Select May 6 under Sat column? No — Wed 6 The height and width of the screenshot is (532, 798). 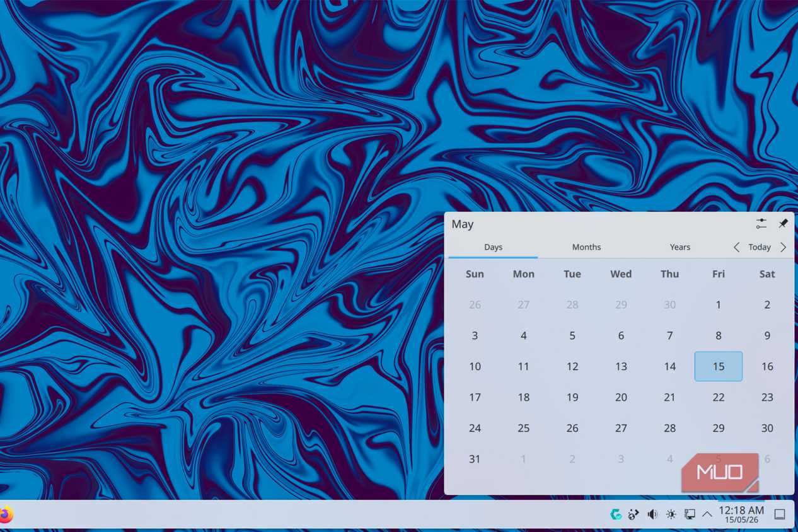click(x=621, y=335)
